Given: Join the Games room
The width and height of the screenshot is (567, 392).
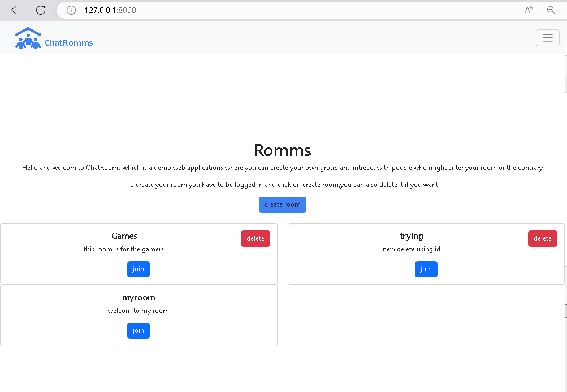Looking at the screenshot, I should coord(138,269).
